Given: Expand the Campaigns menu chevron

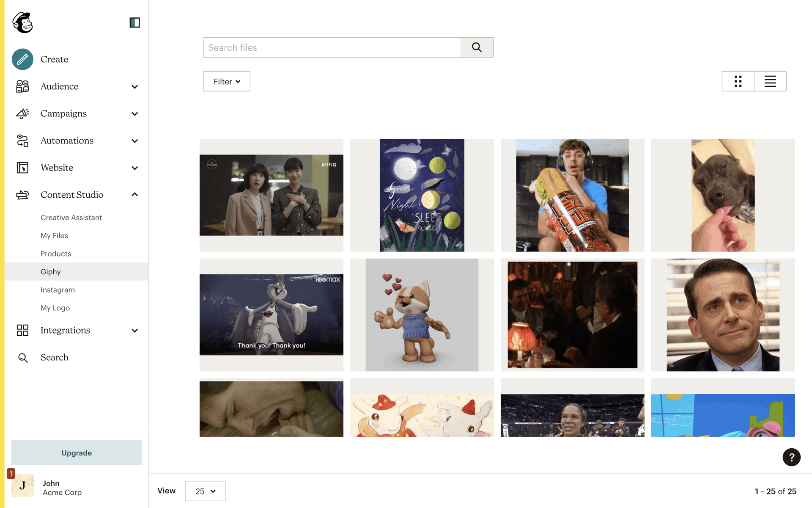Looking at the screenshot, I should [134, 114].
